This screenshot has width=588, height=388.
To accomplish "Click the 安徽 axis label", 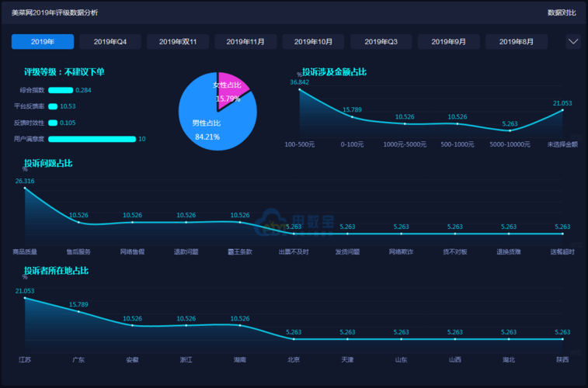I will 132,360.
